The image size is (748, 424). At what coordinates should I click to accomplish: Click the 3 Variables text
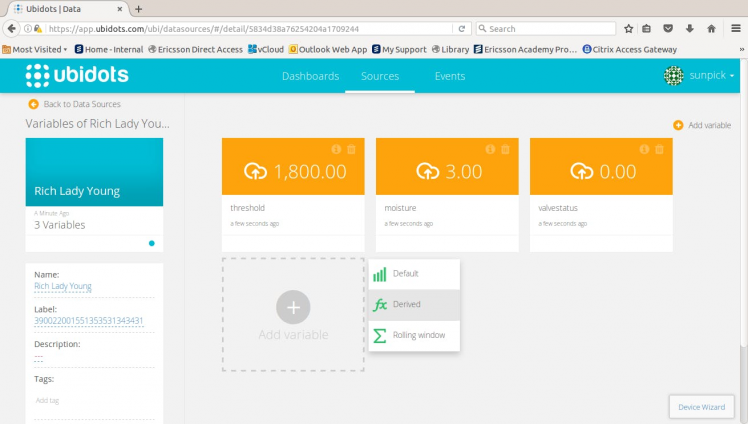click(x=60, y=225)
